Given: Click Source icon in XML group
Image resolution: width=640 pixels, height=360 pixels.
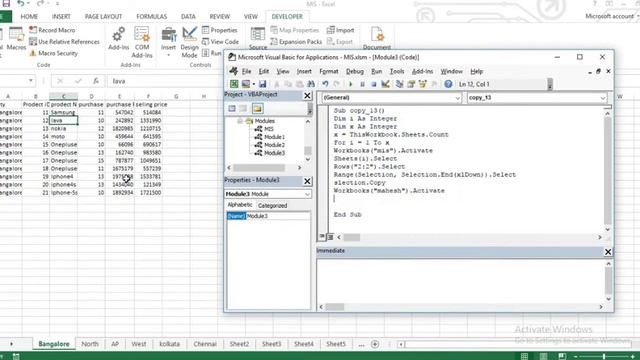Looking at the screenshot, I should point(258,38).
